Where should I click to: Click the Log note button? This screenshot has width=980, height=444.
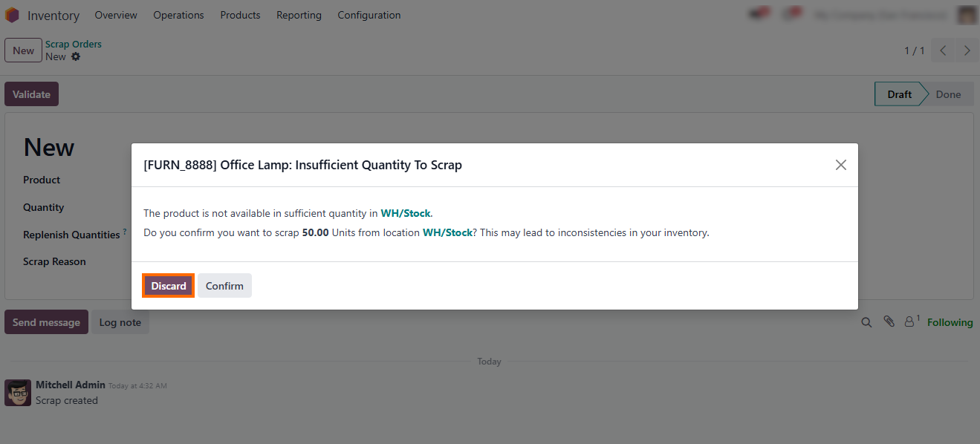coord(120,322)
